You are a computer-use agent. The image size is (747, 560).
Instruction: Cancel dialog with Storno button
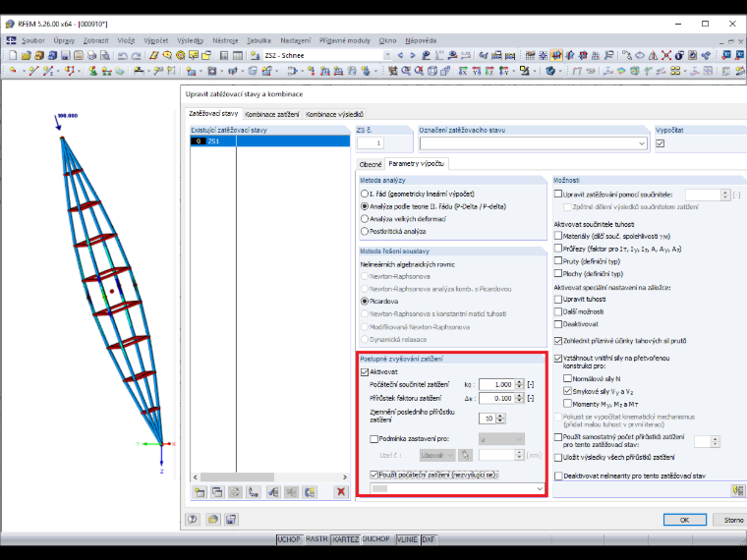pos(733,520)
